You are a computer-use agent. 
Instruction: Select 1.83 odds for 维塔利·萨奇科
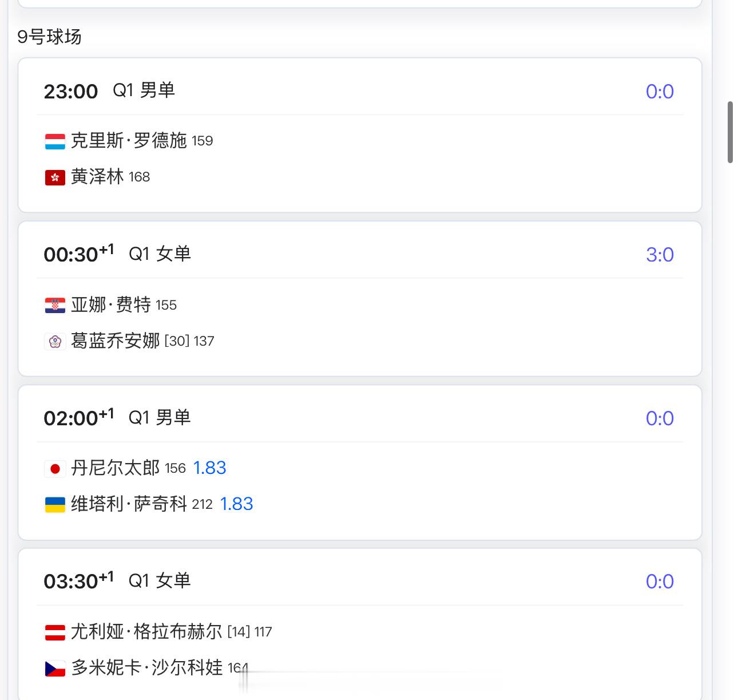[x=237, y=504]
